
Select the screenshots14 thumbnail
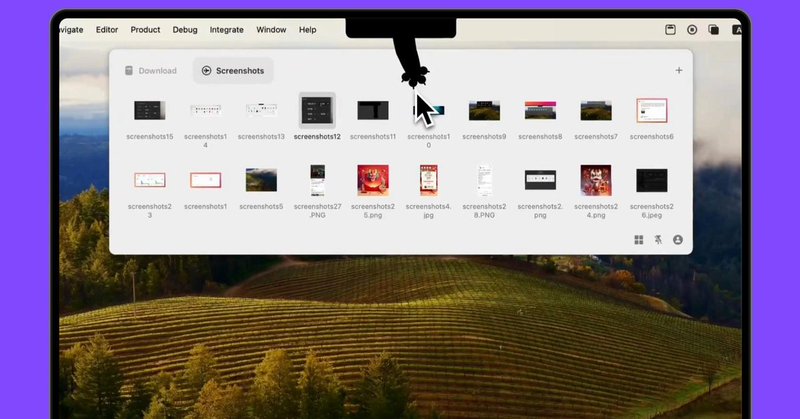(x=206, y=110)
